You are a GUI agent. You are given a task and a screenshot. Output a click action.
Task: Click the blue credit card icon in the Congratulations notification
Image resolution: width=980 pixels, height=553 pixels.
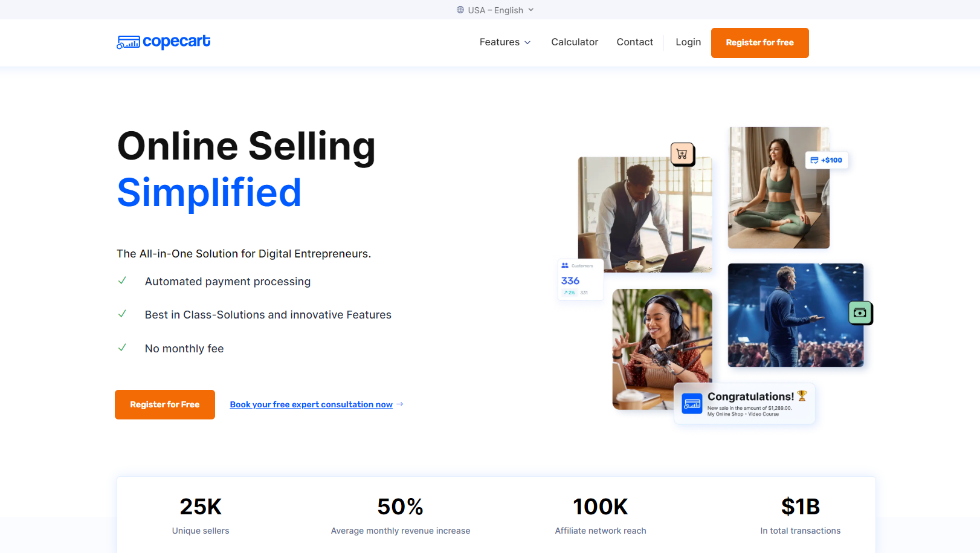tap(691, 403)
